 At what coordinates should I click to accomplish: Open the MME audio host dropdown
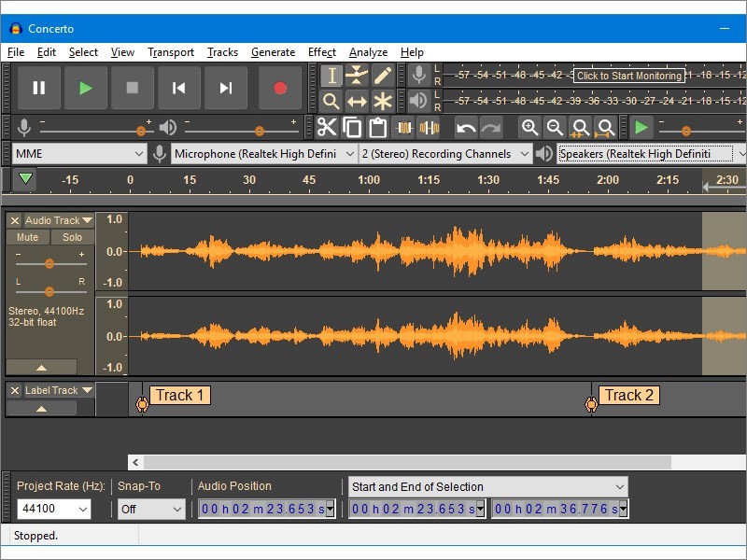point(79,154)
